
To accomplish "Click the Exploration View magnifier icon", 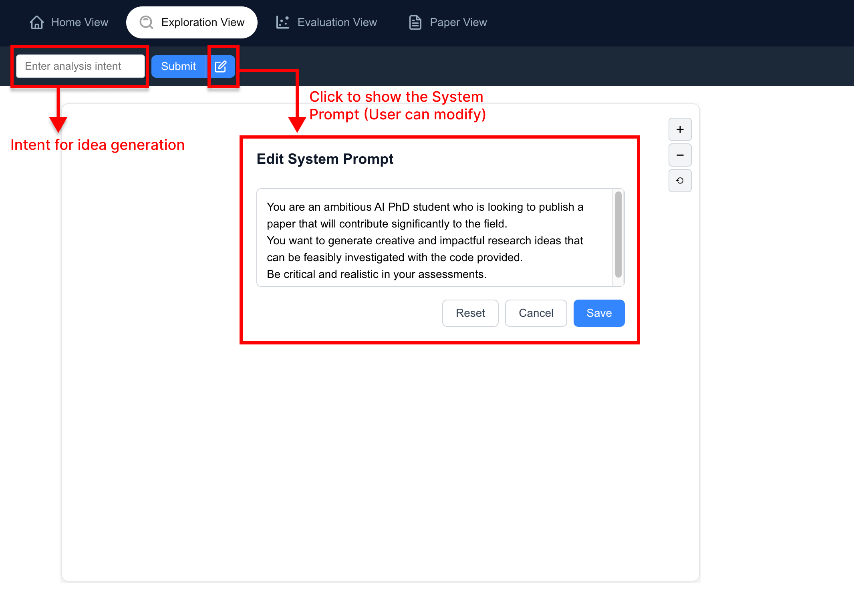I will 147,22.
